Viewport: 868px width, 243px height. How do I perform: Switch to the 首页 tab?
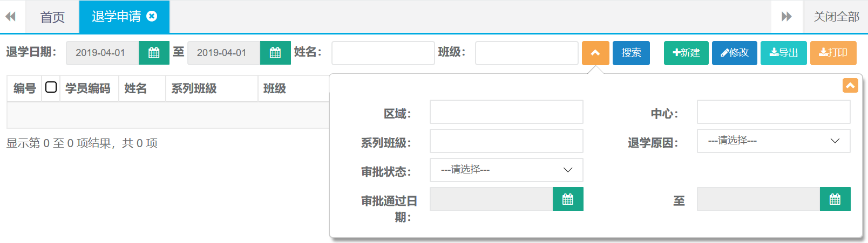coord(52,17)
